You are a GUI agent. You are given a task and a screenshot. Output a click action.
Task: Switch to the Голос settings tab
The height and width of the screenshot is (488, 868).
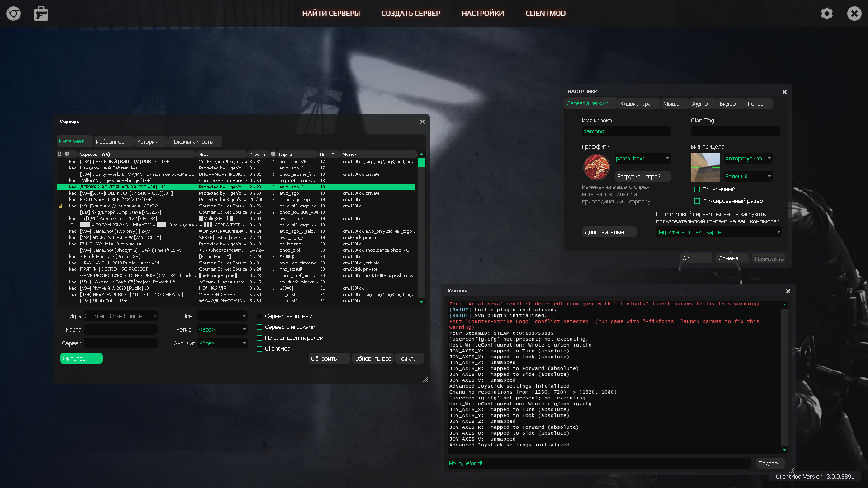(x=759, y=103)
